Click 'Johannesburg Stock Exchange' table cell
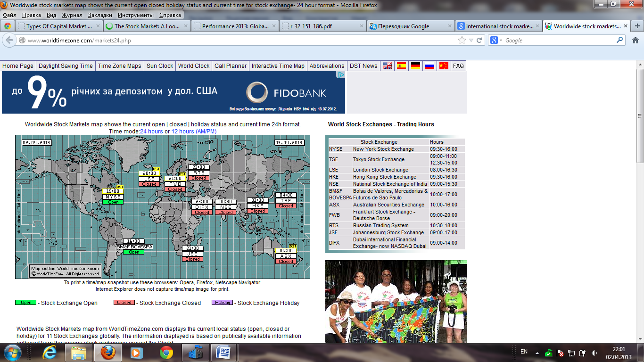644x362 pixels. (x=390, y=232)
